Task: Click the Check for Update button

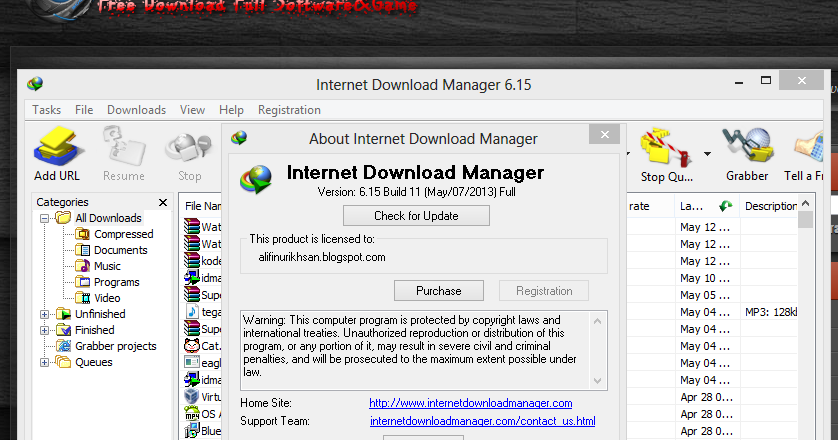Action: [x=416, y=216]
